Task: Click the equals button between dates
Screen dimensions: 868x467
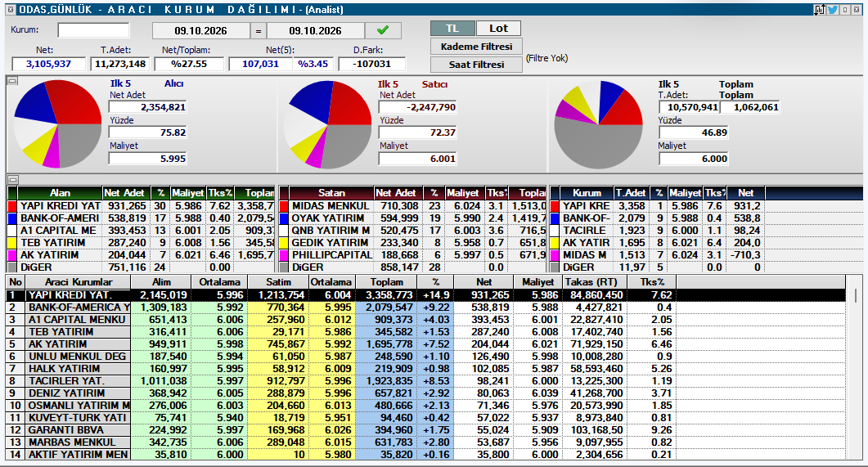Action: [258, 31]
